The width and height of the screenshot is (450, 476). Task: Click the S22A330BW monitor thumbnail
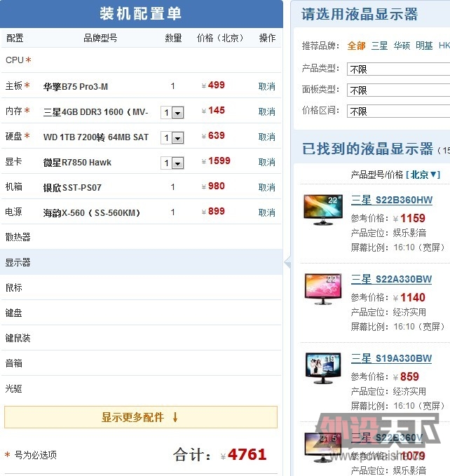click(323, 289)
